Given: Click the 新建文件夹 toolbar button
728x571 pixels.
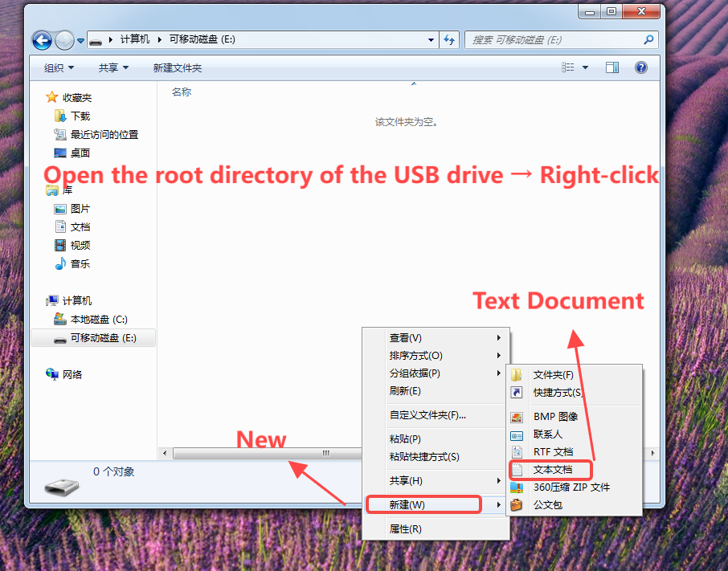Looking at the screenshot, I should (x=178, y=67).
